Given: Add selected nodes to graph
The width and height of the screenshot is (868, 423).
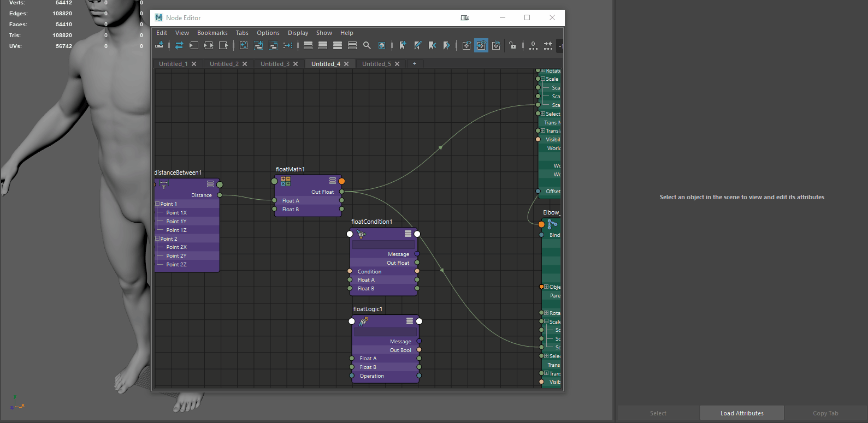Looking at the screenshot, I should click(258, 45).
